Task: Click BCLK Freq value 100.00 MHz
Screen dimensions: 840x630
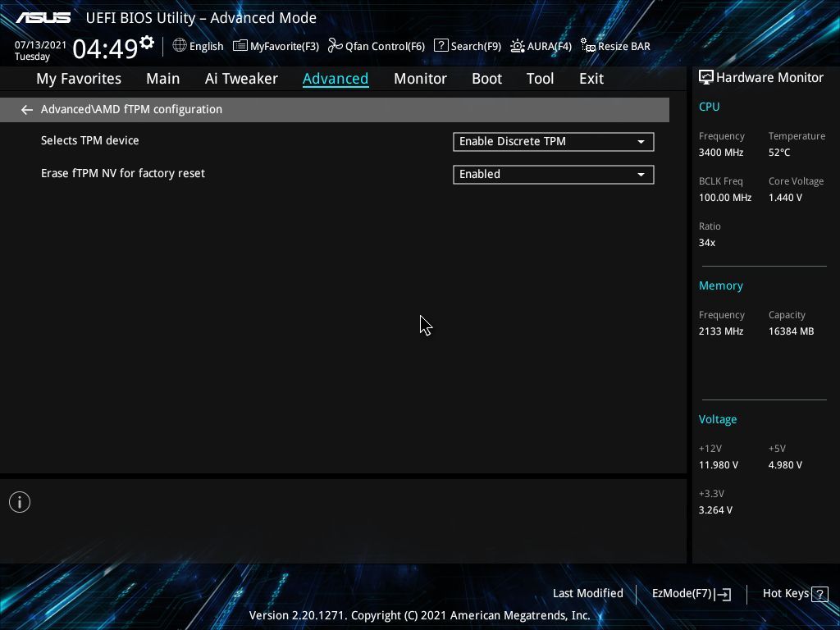Action: tap(725, 198)
